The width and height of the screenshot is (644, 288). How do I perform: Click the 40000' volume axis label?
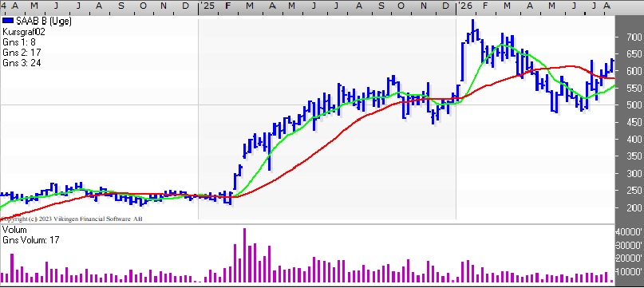click(x=629, y=231)
